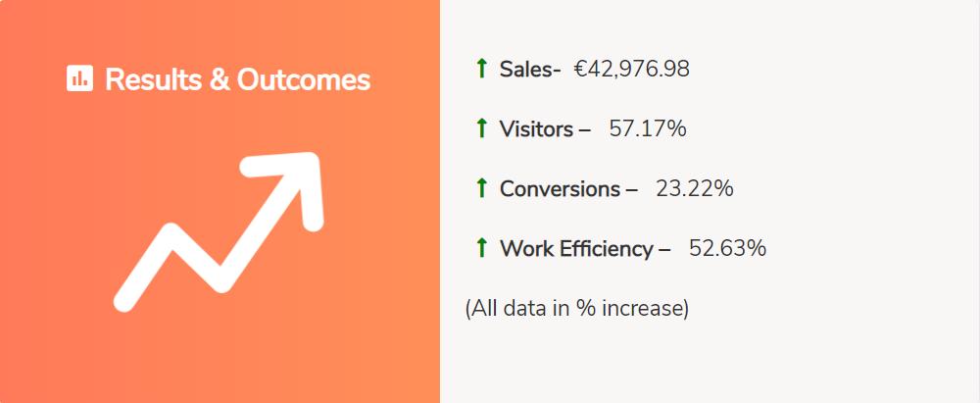Click the word Results in the heading
980x403 pixels.
152,79
